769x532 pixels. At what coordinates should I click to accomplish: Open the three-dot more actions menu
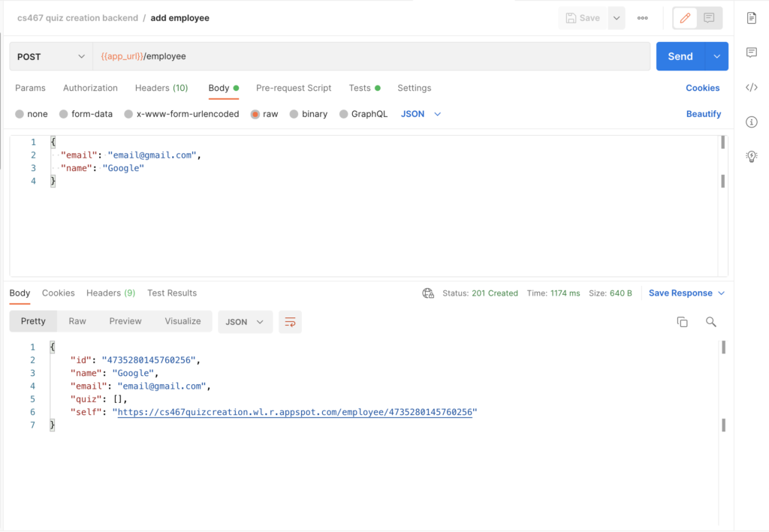click(642, 18)
